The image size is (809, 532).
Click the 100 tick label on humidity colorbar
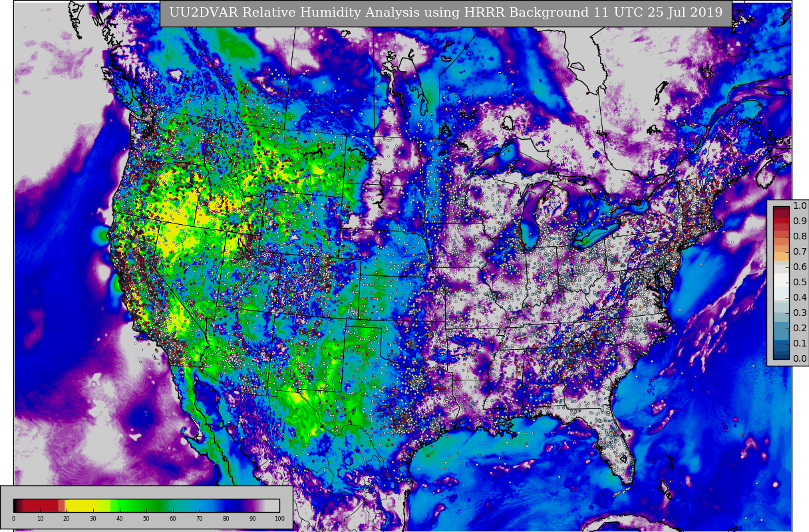click(279, 519)
